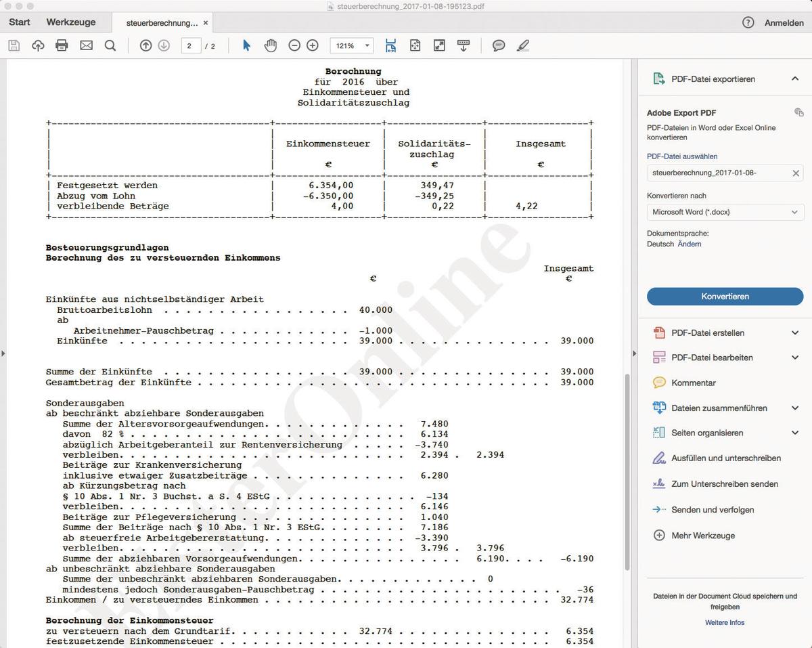Send file by email envelope icon
812x648 pixels.
(86, 45)
